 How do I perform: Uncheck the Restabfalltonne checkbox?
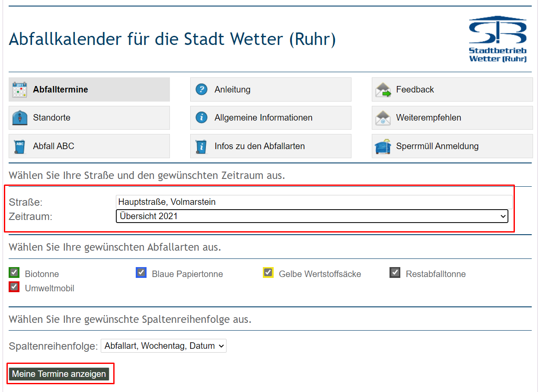click(x=395, y=273)
